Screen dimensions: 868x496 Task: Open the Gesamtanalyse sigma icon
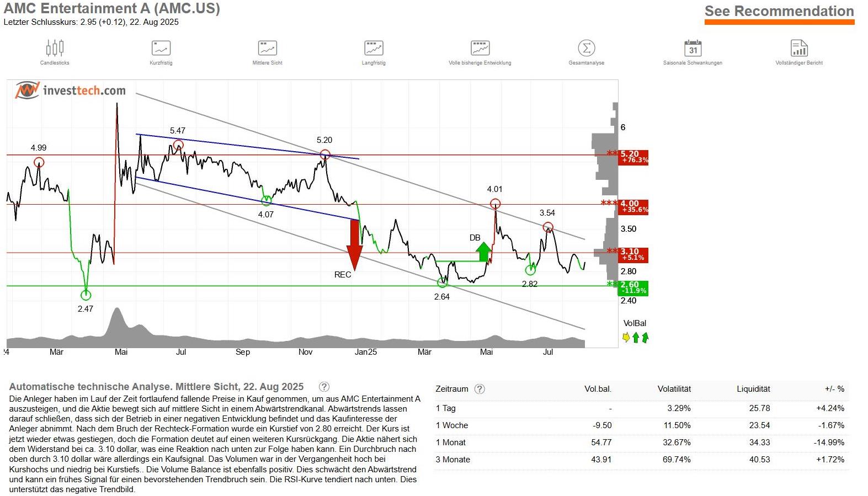click(x=586, y=49)
